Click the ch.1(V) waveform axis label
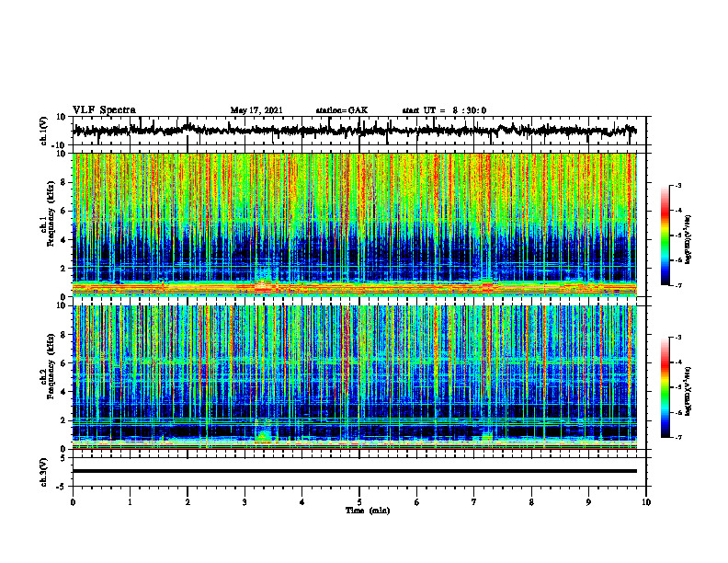Viewport: 728px width, 563px height. [44, 131]
